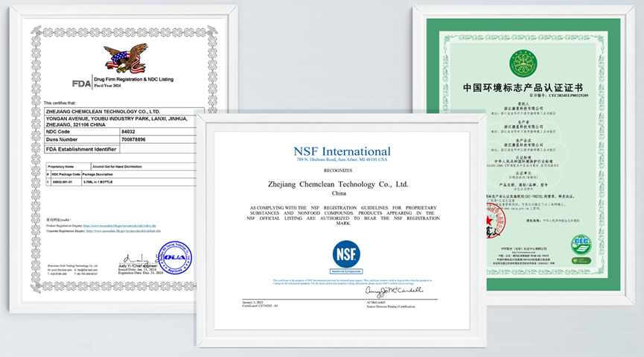The image size is (644, 357).
Task: Click the FDA logo lettering
Action: tap(81, 83)
